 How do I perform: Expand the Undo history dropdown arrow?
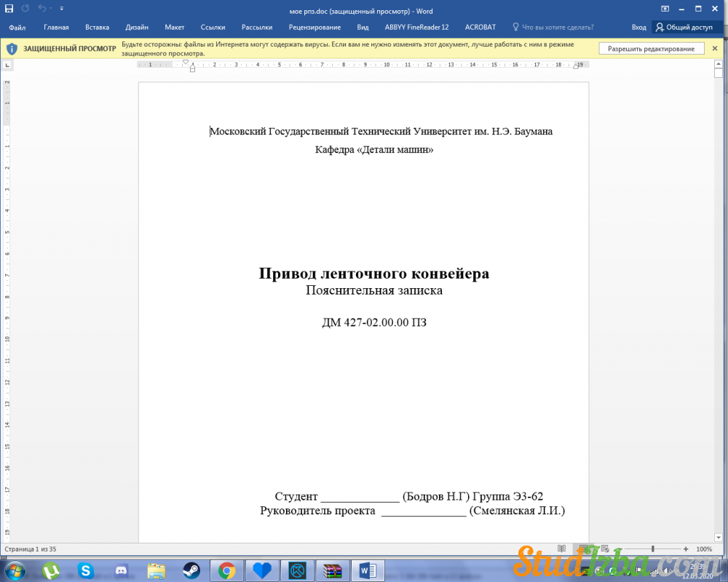[51, 9]
